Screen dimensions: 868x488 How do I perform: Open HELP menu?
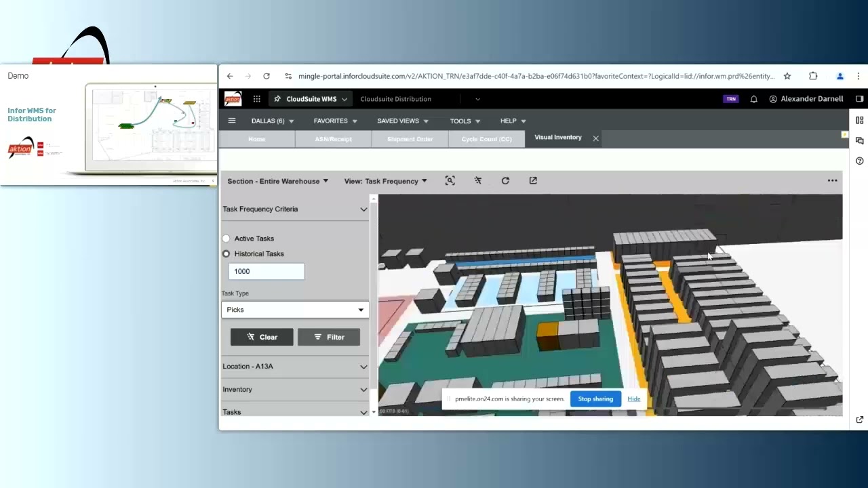coord(513,121)
